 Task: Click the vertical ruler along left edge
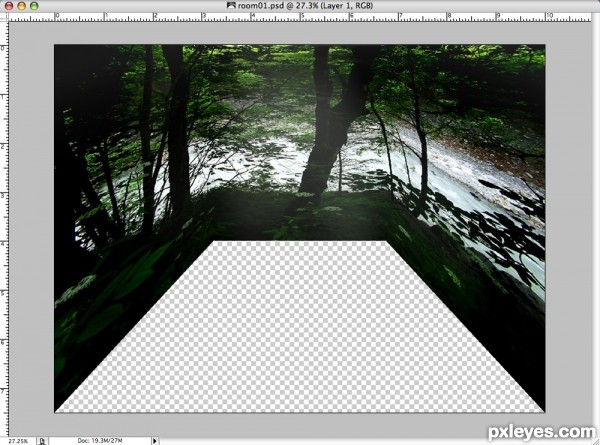(x=4, y=229)
